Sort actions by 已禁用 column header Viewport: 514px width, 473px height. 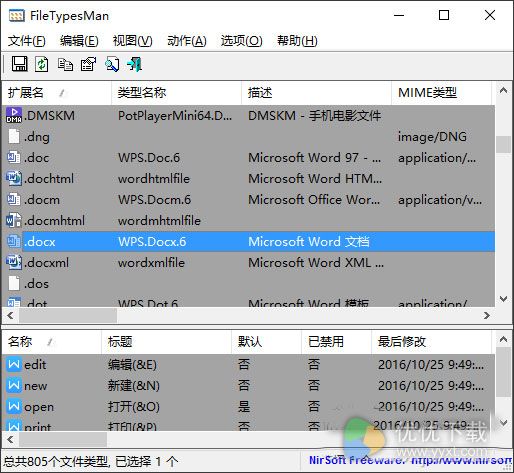[336, 342]
